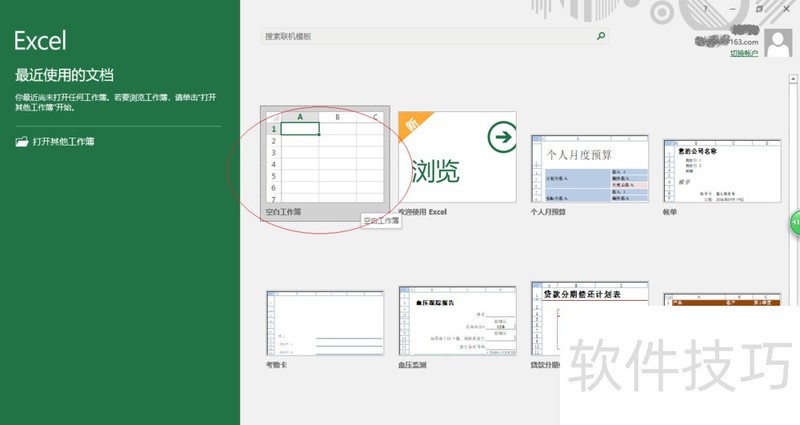The width and height of the screenshot is (800, 425).
Task: Open the help question mark icon
Action: click(x=706, y=9)
